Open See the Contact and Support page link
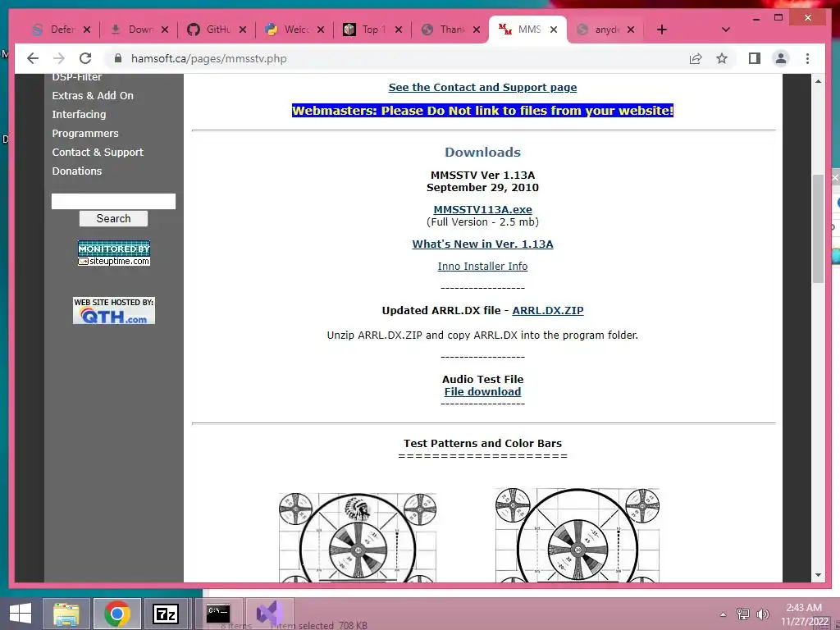840x630 pixels. coord(482,87)
